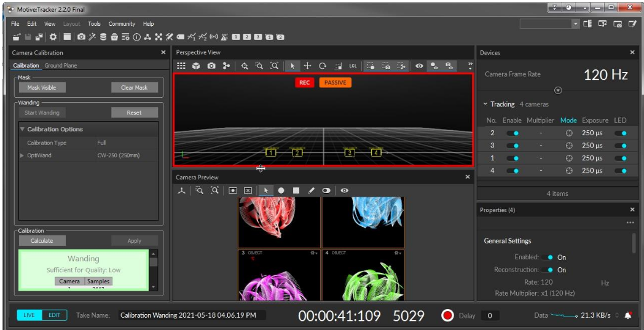Click the LCL local coordinate button
Image resolution: width=644 pixels, height=330 pixels.
pyautogui.click(x=353, y=66)
